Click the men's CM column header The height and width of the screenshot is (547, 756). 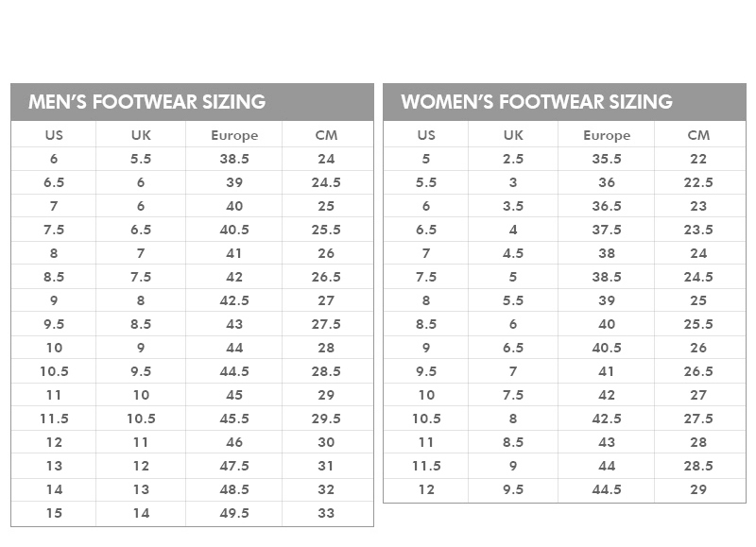tap(326, 135)
